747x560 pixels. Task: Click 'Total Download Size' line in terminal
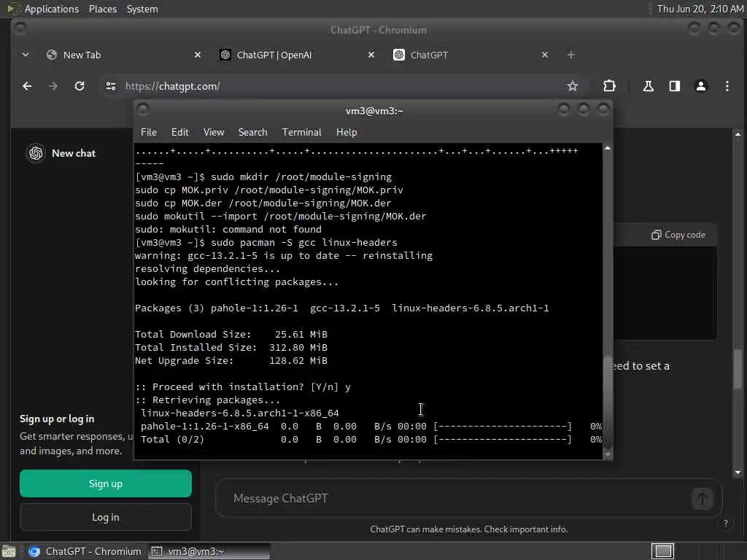(231, 334)
